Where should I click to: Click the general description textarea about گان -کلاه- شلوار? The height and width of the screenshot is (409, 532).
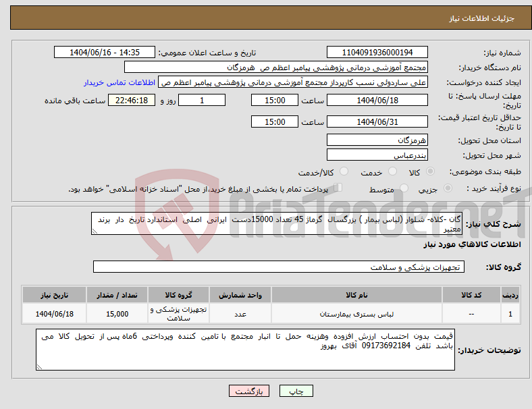277,223
